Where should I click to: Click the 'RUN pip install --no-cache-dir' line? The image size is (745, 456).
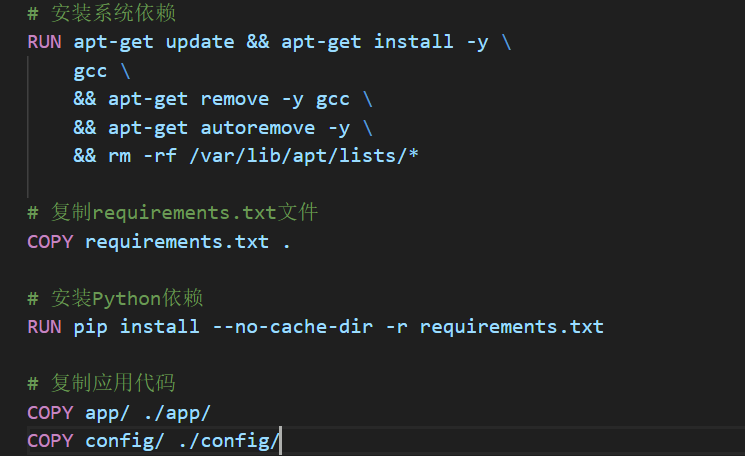(x=315, y=327)
